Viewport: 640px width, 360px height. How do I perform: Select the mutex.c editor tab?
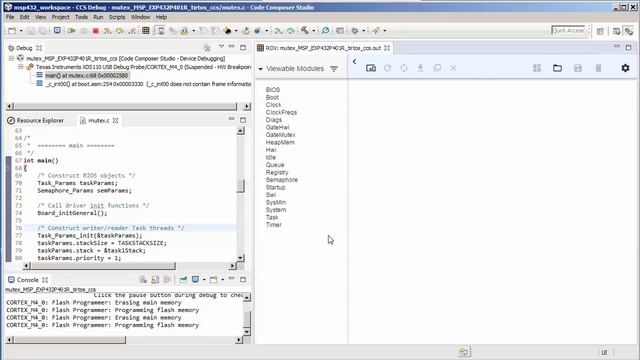click(x=99, y=120)
